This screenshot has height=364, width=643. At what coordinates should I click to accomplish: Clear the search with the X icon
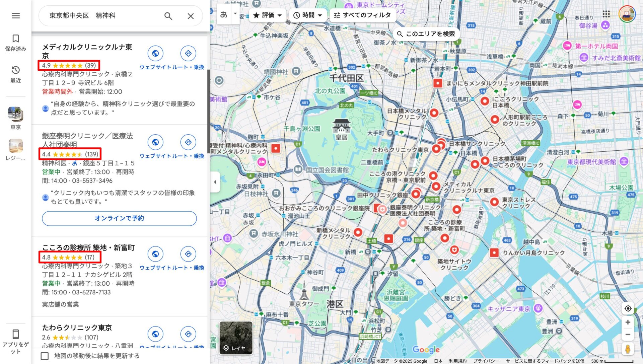click(191, 16)
